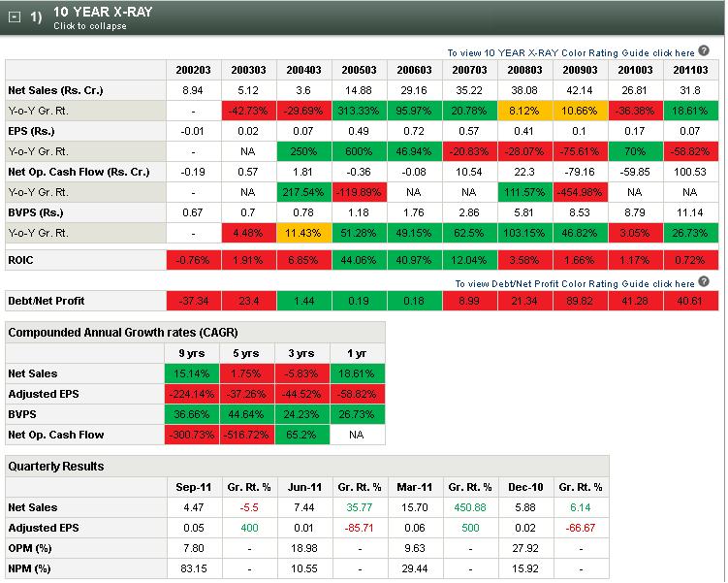Click the red -454.98% cash flow growth cell
Screen dimensions: 728x583
[581, 192]
